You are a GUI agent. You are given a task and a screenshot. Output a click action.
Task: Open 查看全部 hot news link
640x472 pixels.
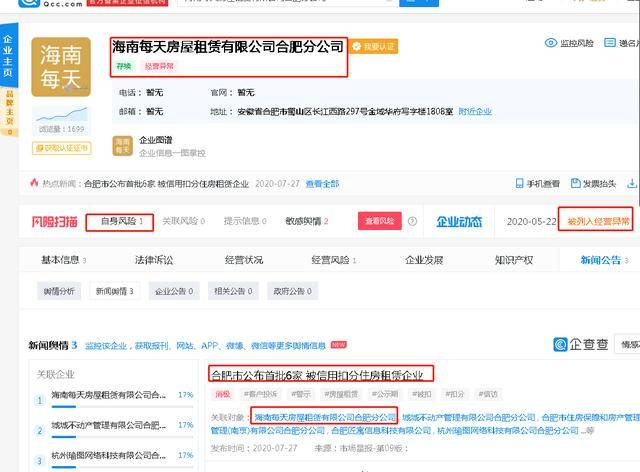point(322,184)
